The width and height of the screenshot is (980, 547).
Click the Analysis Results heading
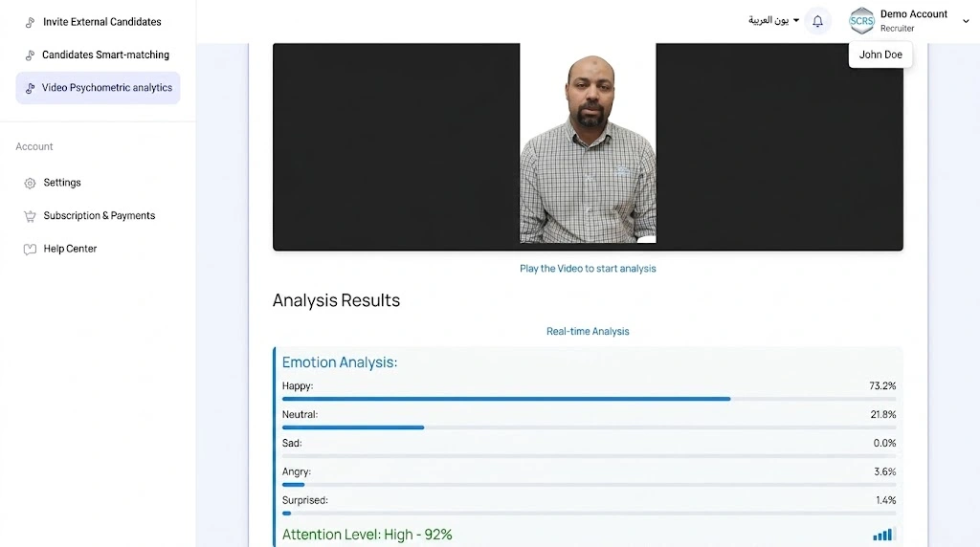[x=336, y=300]
